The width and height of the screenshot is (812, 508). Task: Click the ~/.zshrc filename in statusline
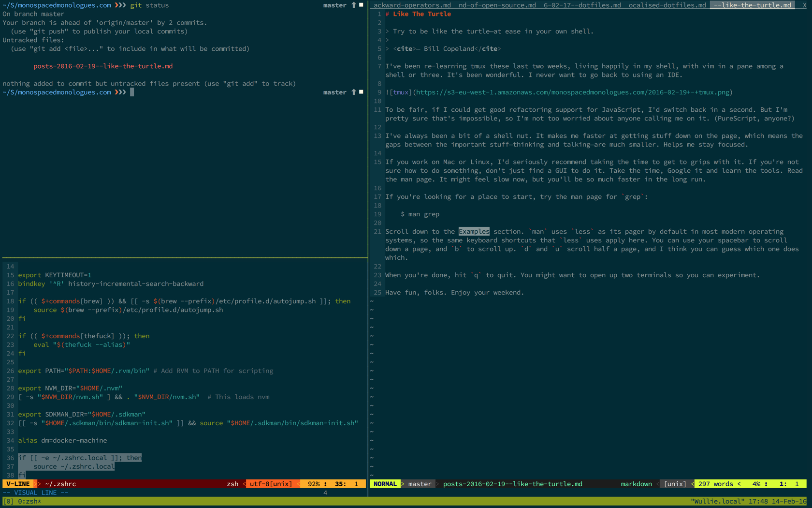click(60, 484)
